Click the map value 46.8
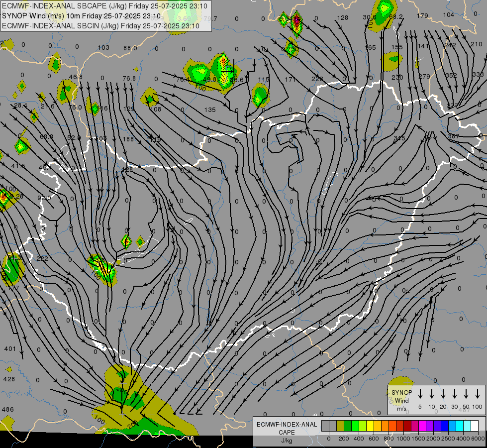 [76, 77]
